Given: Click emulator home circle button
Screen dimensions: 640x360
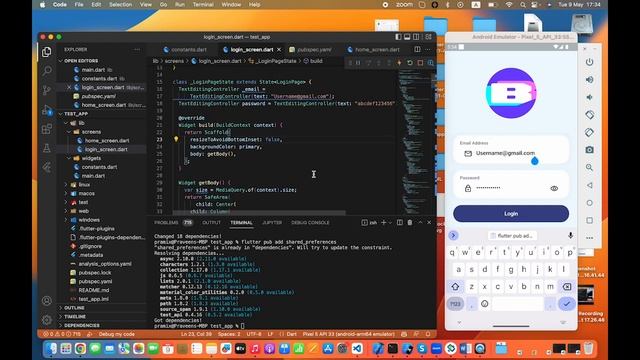Looking at the screenshot, I should coord(589,203).
